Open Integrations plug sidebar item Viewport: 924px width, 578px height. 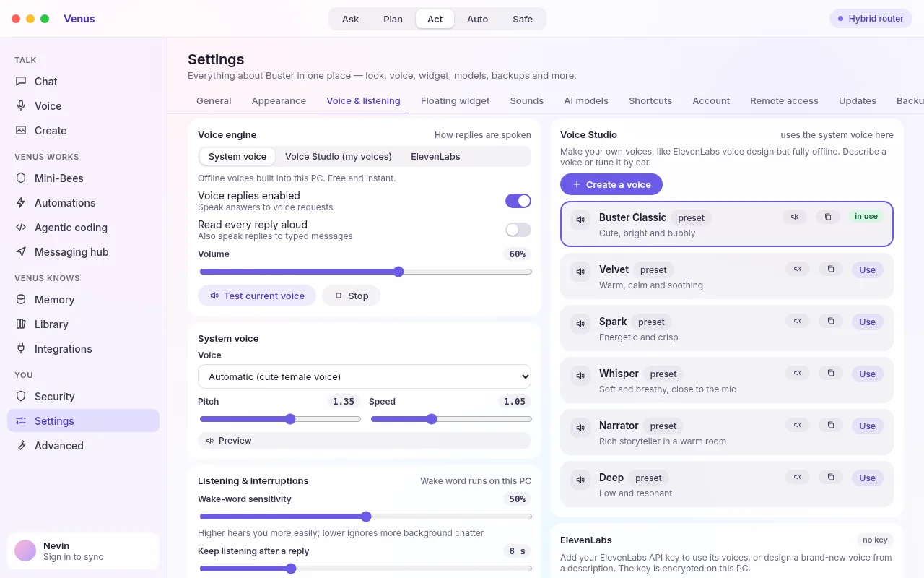[x=83, y=349]
